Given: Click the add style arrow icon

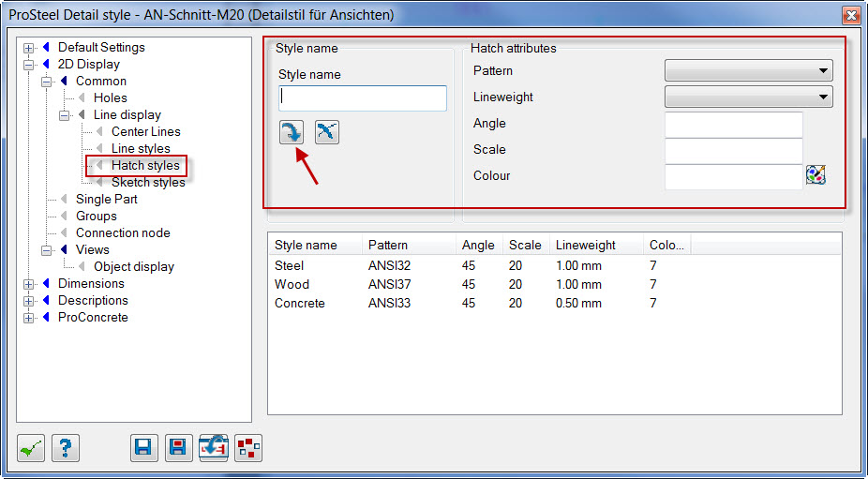Looking at the screenshot, I should [292, 132].
